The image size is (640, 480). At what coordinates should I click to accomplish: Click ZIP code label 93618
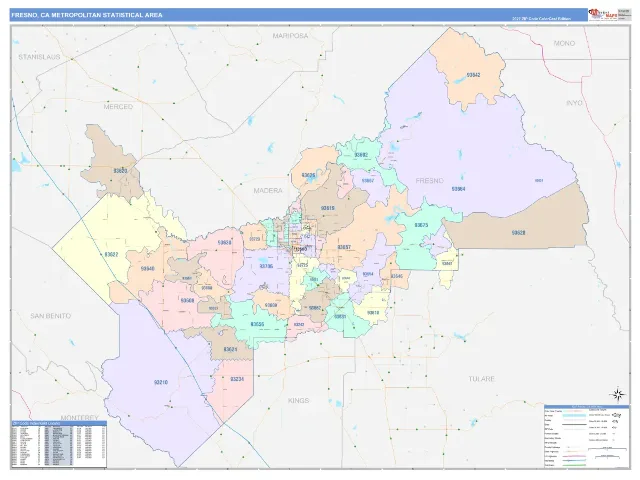pos(373,313)
